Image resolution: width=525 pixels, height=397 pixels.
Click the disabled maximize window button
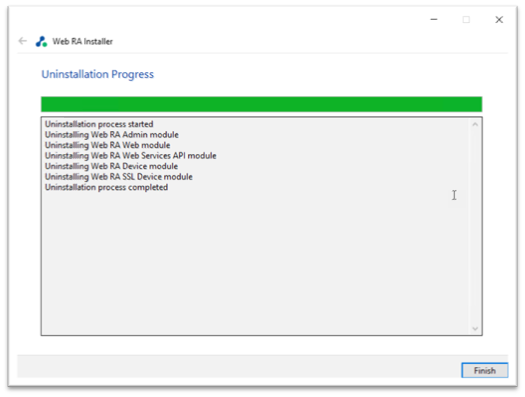[x=466, y=20]
